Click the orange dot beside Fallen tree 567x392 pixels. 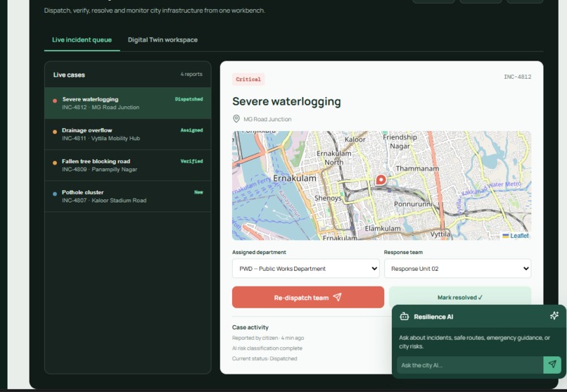click(55, 163)
